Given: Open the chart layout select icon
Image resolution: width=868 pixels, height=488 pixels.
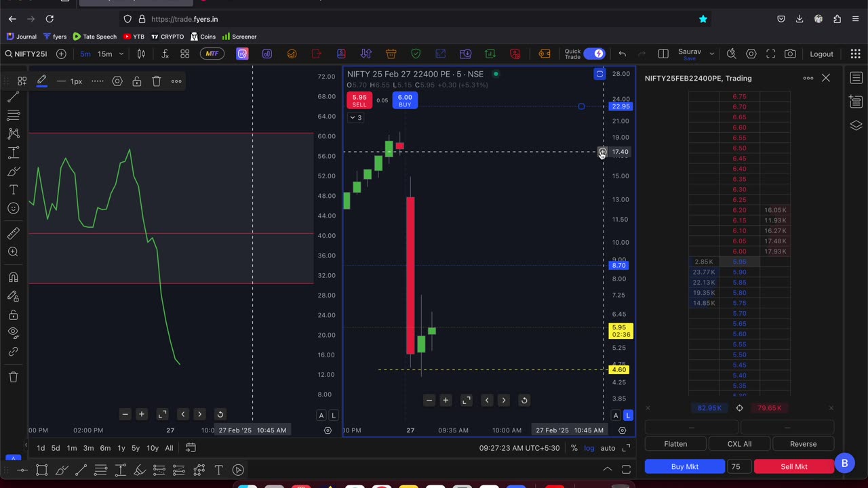Looking at the screenshot, I should pyautogui.click(x=663, y=54).
